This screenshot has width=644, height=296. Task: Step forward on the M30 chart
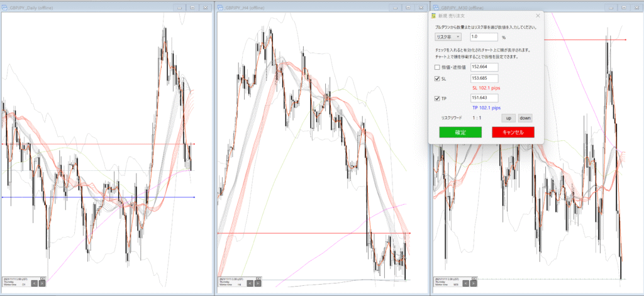(x=473, y=284)
